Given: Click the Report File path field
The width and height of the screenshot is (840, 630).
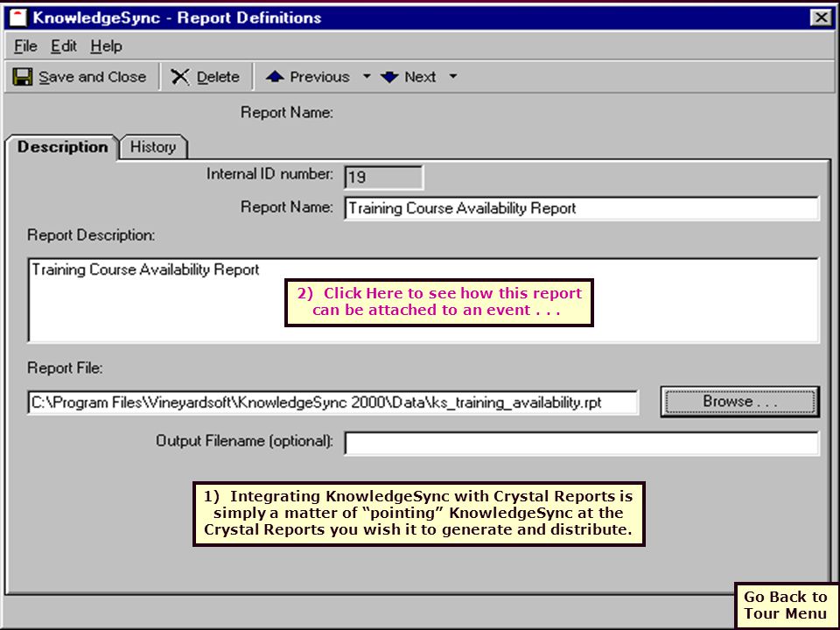Looking at the screenshot, I should (332, 402).
